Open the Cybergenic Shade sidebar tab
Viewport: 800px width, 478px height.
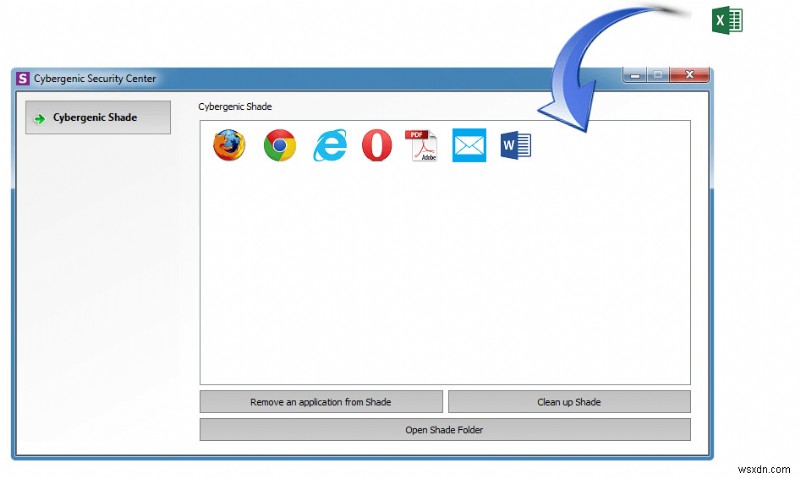click(98, 117)
